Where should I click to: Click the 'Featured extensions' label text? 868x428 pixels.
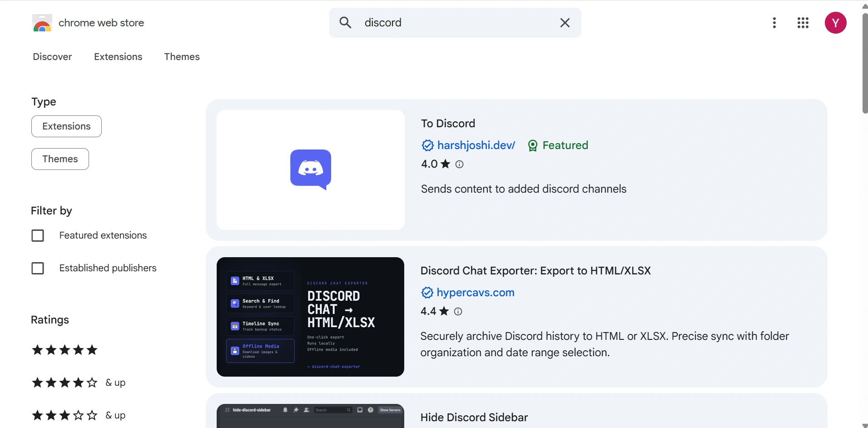[103, 235]
